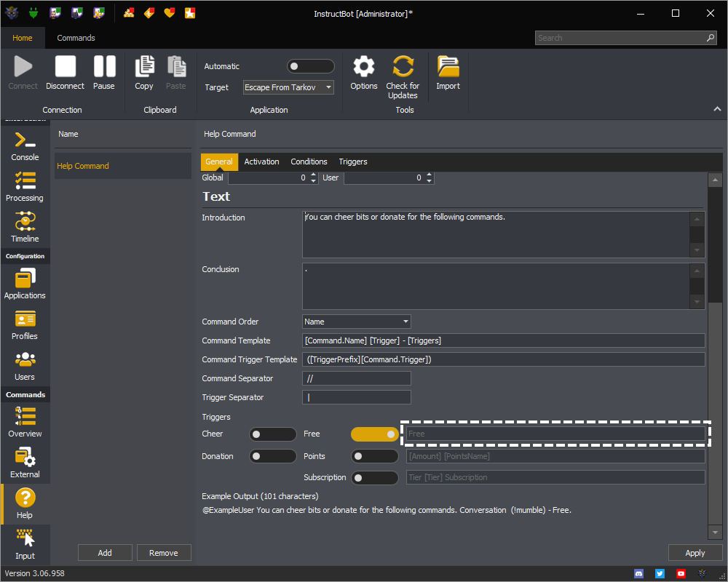
Task: Enable the Points trigger toggle
Action: (x=374, y=456)
